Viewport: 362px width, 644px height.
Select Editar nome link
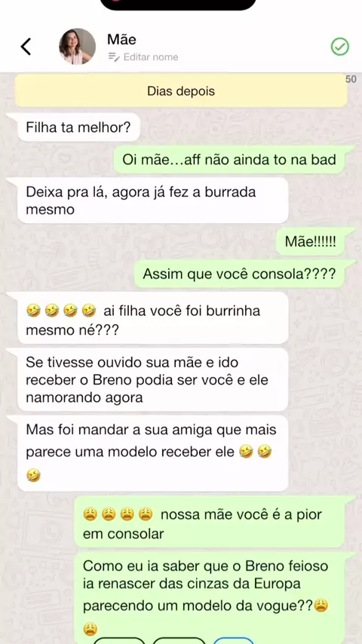(x=150, y=57)
